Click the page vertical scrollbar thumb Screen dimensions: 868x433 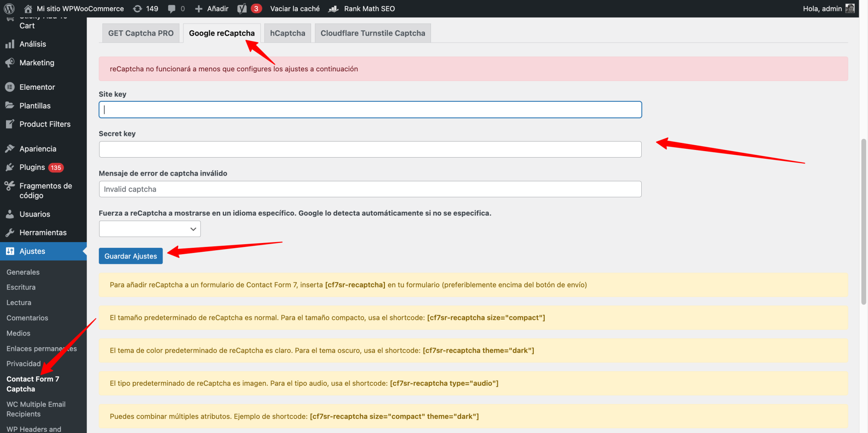(x=864, y=222)
